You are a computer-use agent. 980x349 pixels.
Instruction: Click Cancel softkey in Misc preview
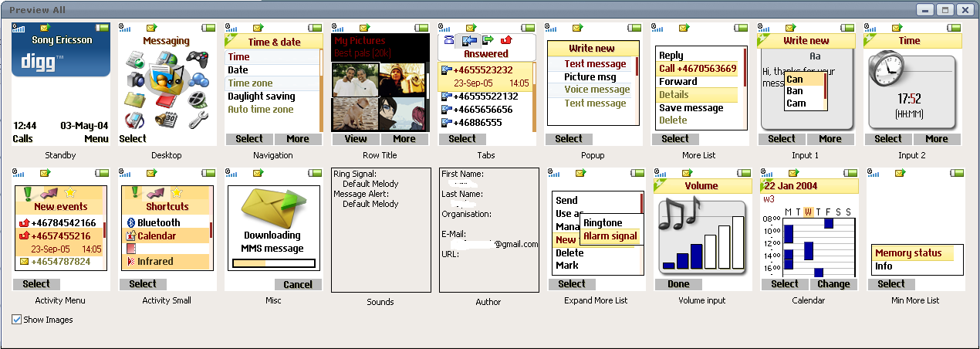pos(298,284)
